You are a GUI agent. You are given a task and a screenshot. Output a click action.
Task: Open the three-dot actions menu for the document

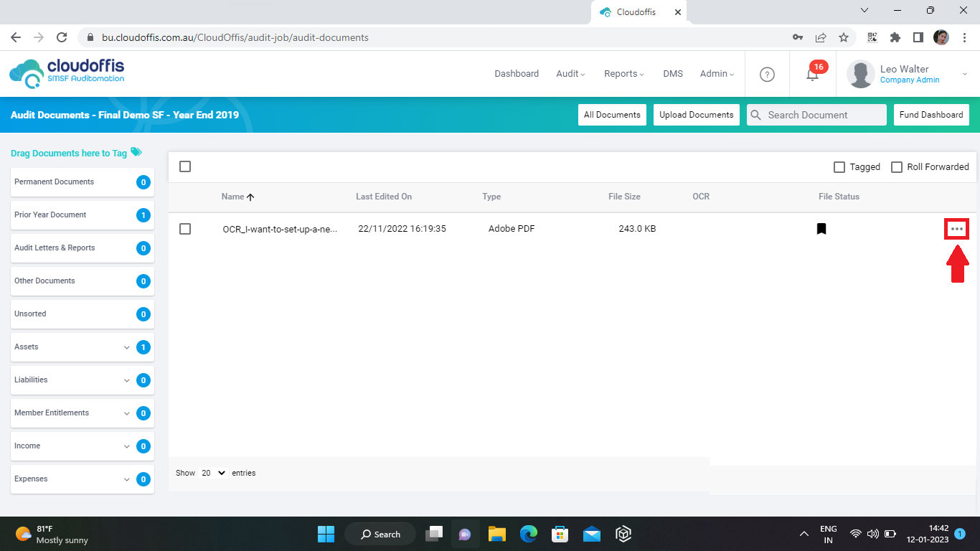(956, 229)
